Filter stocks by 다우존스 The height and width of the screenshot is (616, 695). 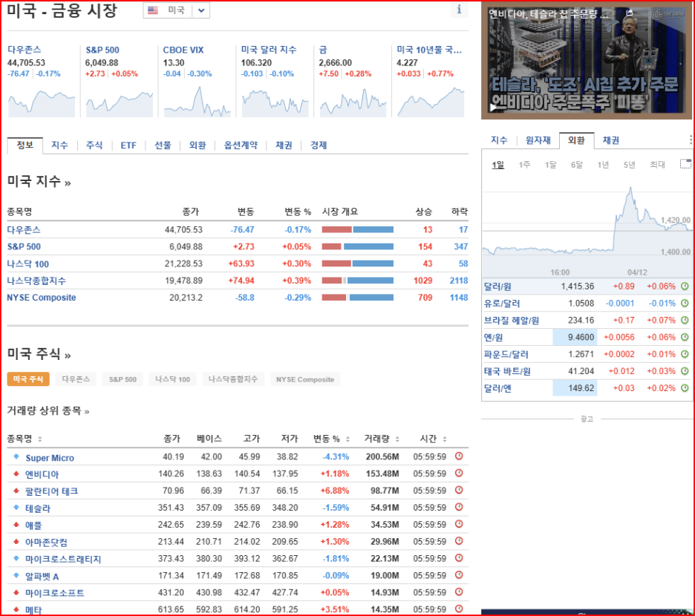[76, 379]
